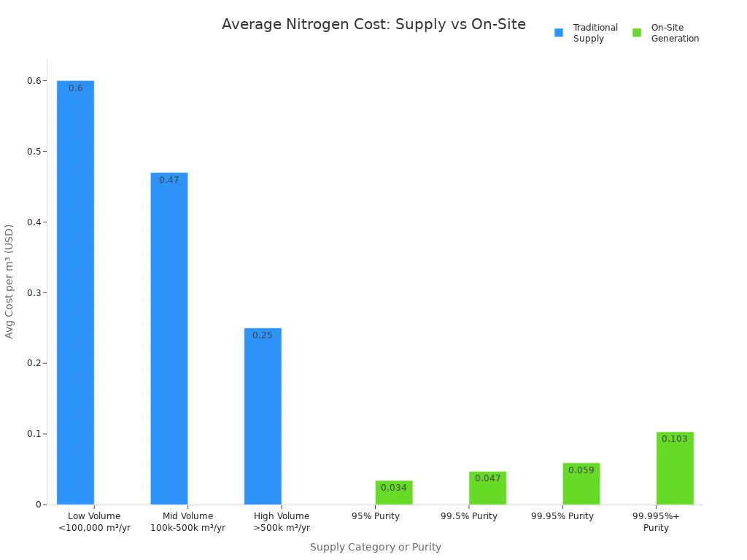
Task: Click the blue Traditional Supply legend swatch
Action: tap(557, 32)
